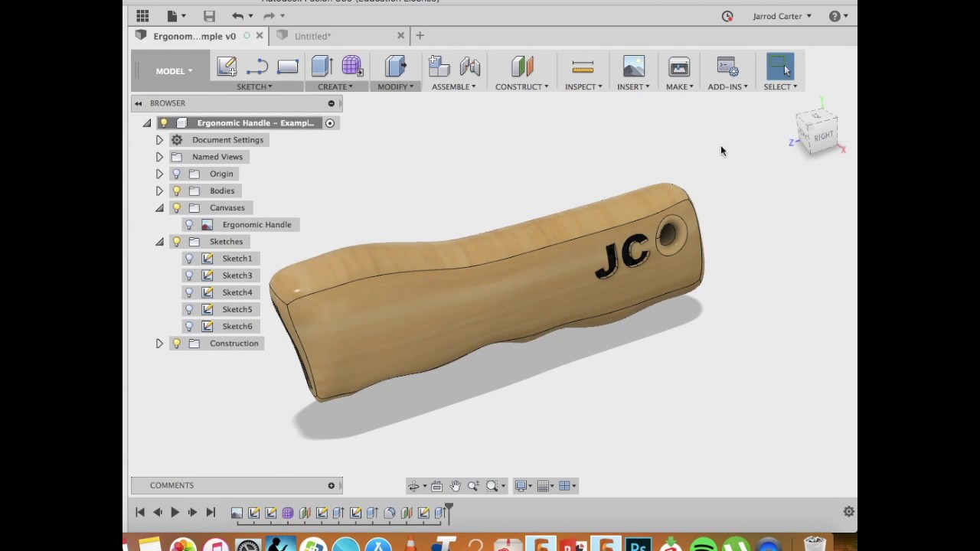Viewport: 980px width, 551px height.
Task: Select the Press Pull modify icon
Action: (395, 67)
